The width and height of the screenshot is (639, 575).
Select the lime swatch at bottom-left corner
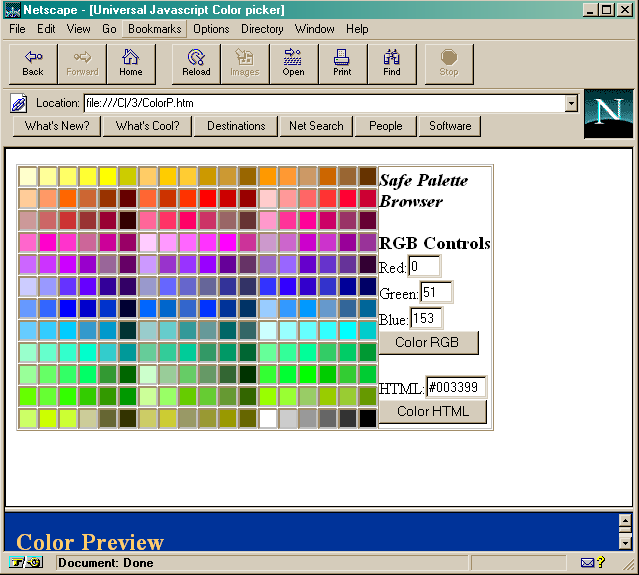(x=28, y=419)
